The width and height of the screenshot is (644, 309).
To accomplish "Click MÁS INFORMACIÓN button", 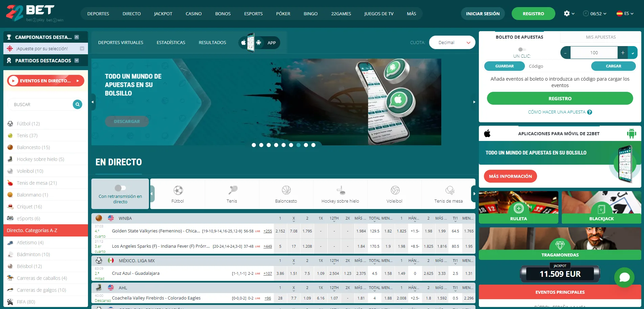I will coord(510,176).
